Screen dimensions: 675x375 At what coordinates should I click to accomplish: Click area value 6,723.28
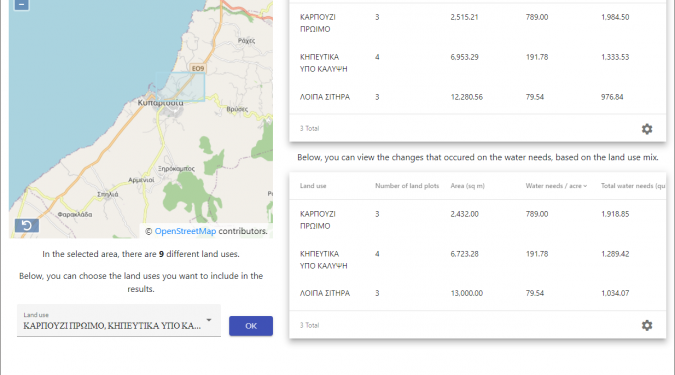pos(464,254)
